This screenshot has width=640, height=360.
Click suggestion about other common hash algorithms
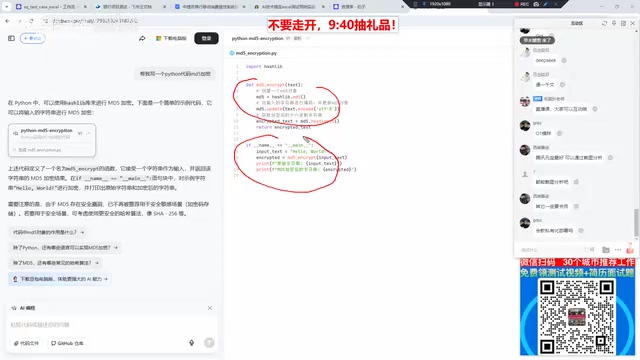pos(56,263)
